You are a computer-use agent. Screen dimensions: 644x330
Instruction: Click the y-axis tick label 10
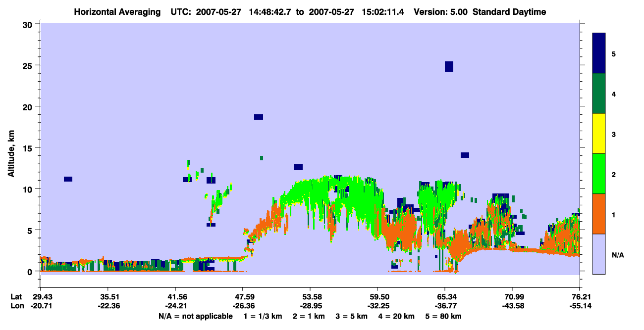(28, 189)
